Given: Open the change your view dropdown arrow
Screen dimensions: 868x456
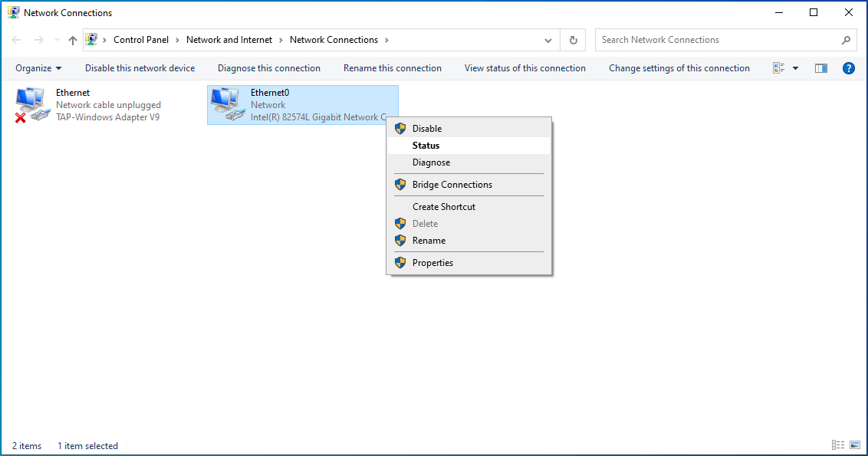Looking at the screenshot, I should click(795, 68).
